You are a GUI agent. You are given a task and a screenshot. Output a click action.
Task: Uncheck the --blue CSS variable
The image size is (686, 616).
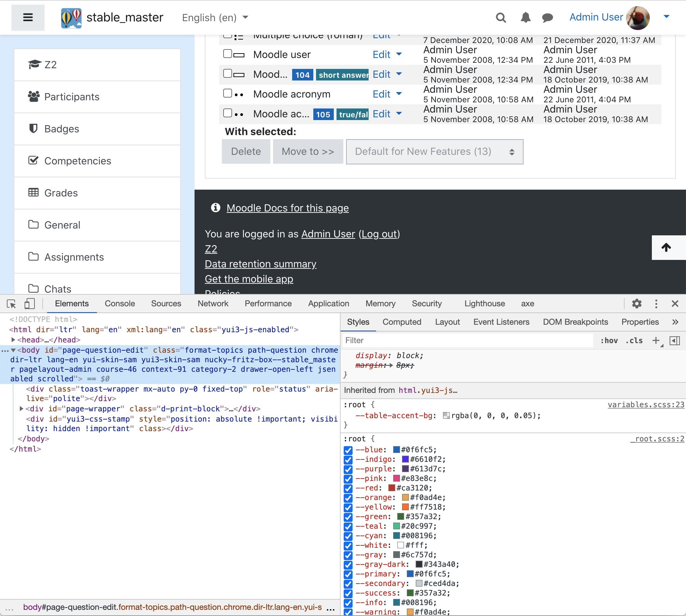coord(348,450)
